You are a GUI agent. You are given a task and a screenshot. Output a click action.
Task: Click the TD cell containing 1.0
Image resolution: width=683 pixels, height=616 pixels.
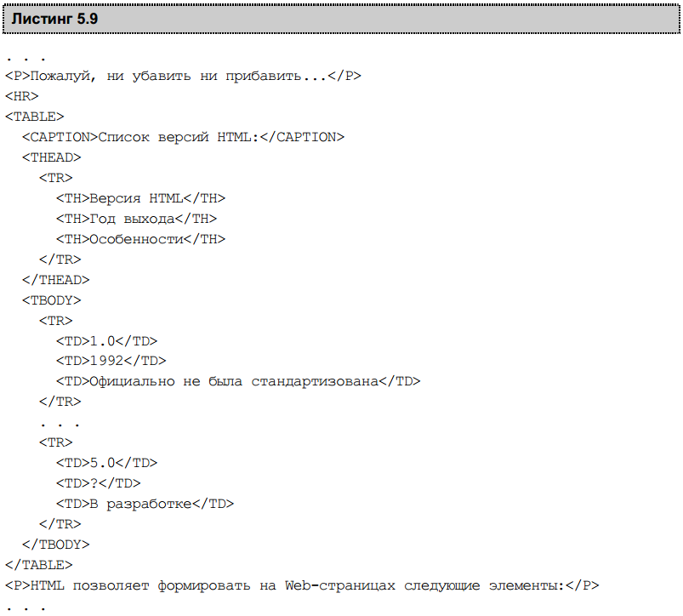106,340
